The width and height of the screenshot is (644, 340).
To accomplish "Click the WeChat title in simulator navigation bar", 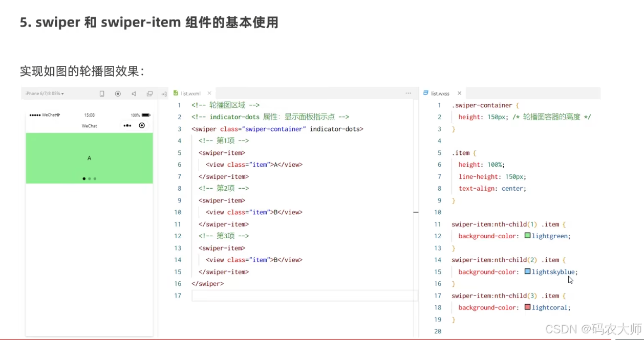I will 89,126.
